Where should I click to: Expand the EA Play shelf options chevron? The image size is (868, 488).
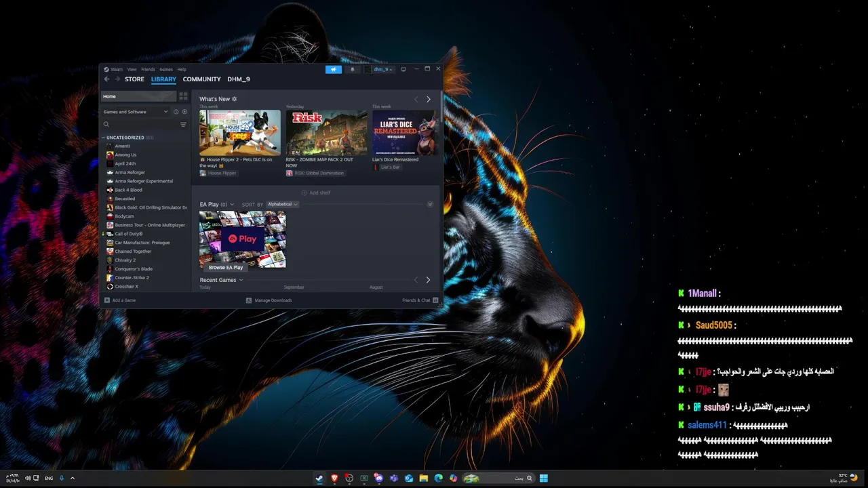(x=232, y=204)
